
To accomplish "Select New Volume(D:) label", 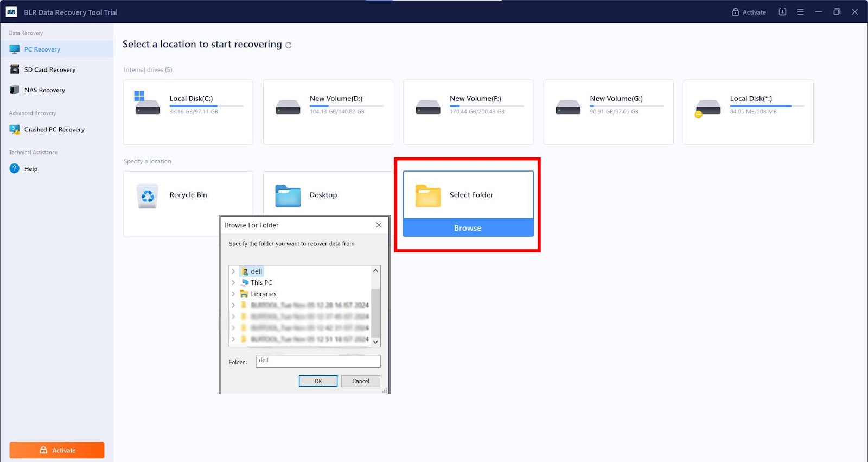I will coord(336,98).
